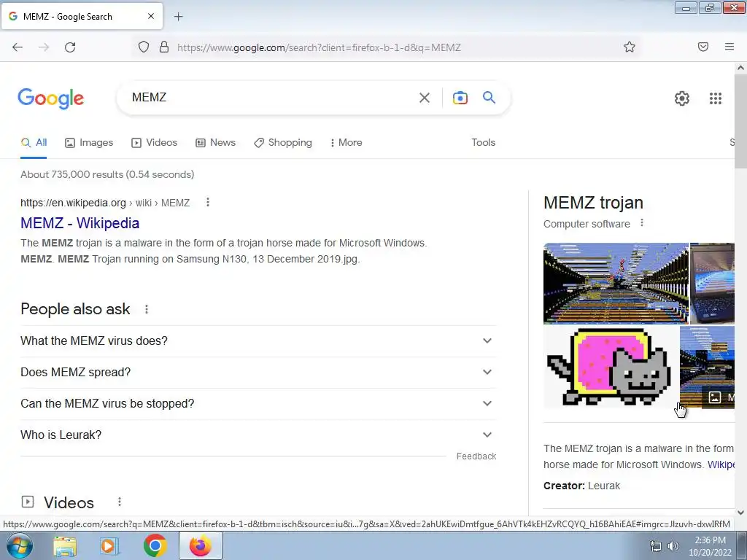Switch to the News tab

pos(215,142)
